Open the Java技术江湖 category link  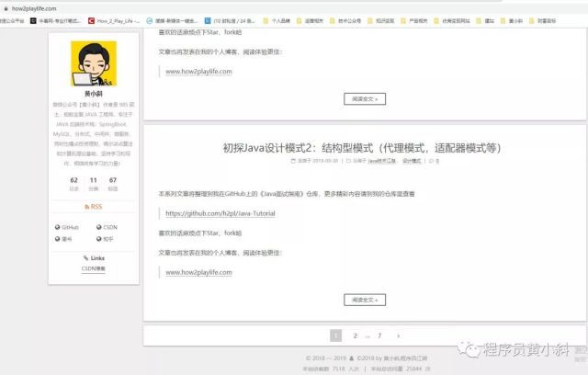[x=382, y=161]
